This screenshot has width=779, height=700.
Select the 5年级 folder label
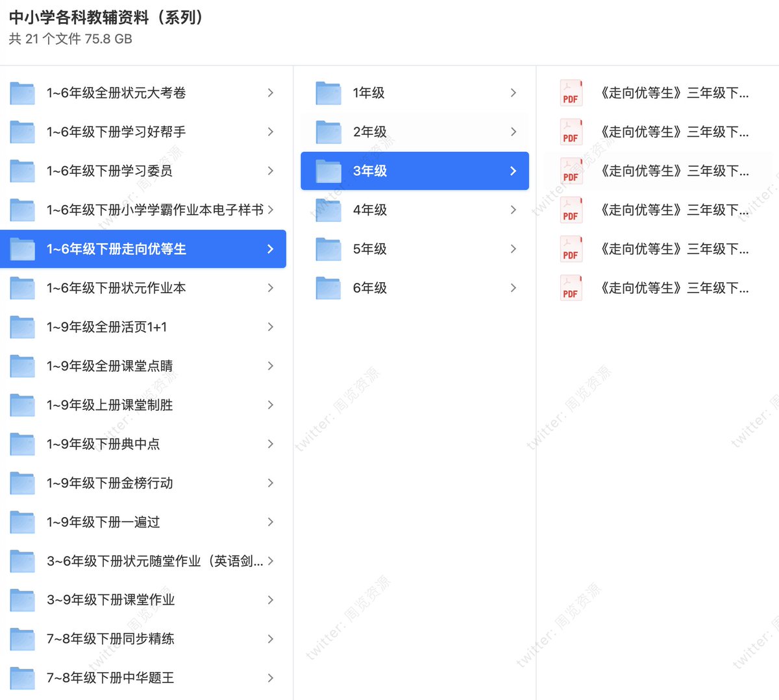[370, 249]
